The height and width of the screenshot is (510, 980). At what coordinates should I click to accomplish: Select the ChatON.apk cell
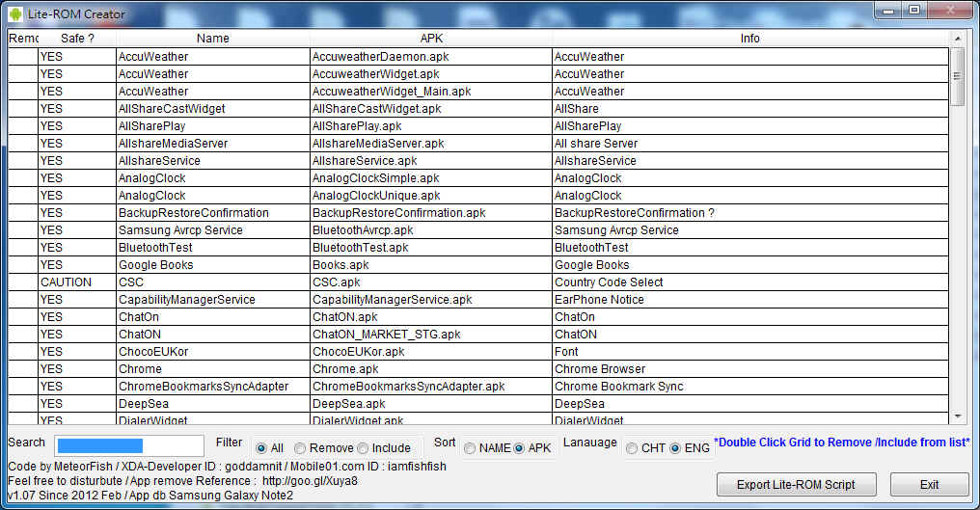click(431, 317)
